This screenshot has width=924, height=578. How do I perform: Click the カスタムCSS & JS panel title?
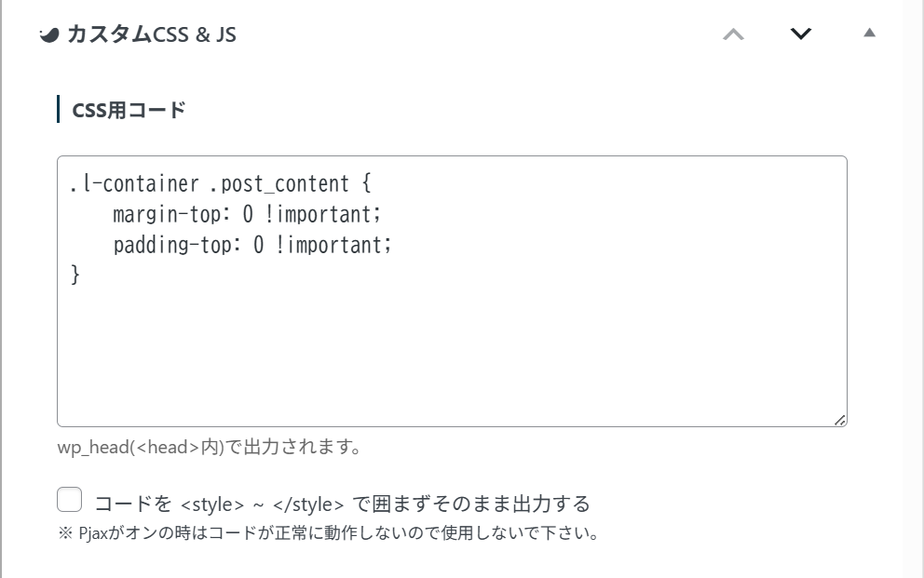click(x=152, y=35)
